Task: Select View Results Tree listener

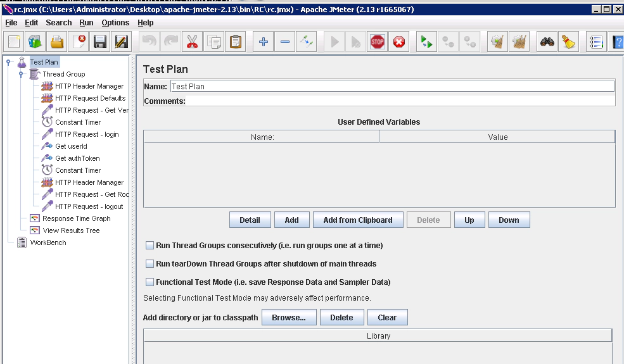Action: (71, 230)
